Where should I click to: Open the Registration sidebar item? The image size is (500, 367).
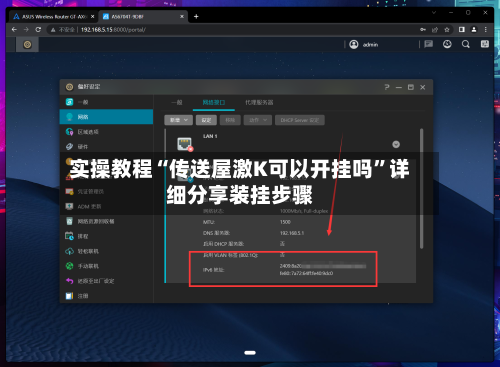click(106, 296)
